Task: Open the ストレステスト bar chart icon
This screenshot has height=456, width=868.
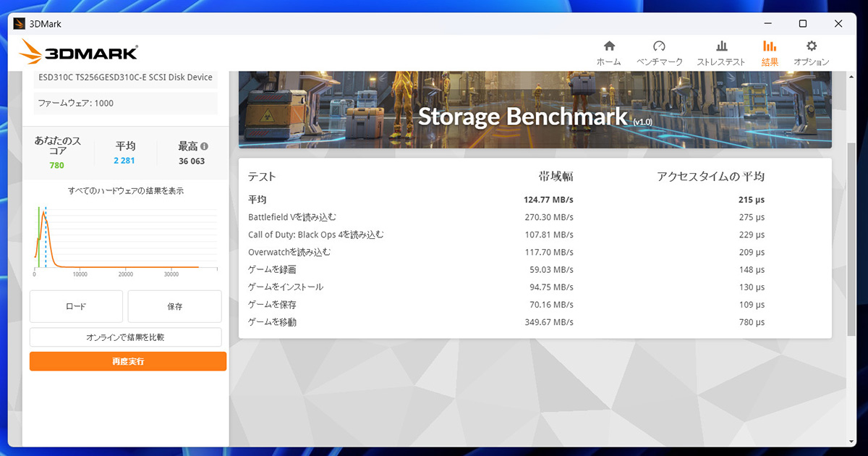Action: point(720,46)
